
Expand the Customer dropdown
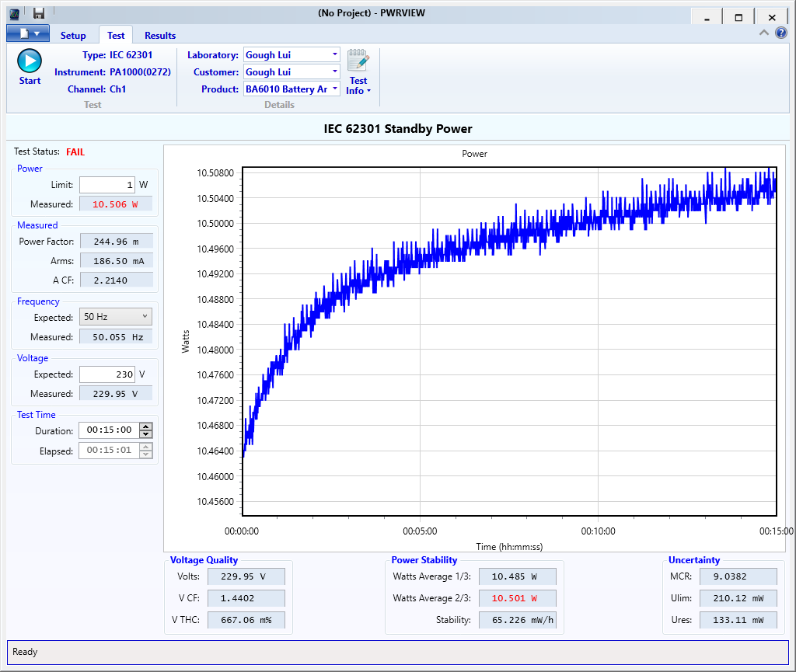(x=335, y=71)
